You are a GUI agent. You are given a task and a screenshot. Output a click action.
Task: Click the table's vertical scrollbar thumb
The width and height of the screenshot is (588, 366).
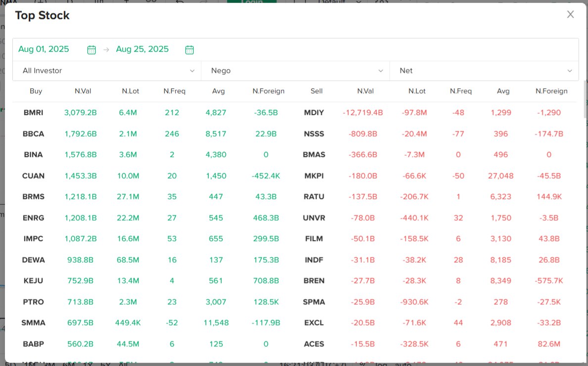[x=586, y=99]
